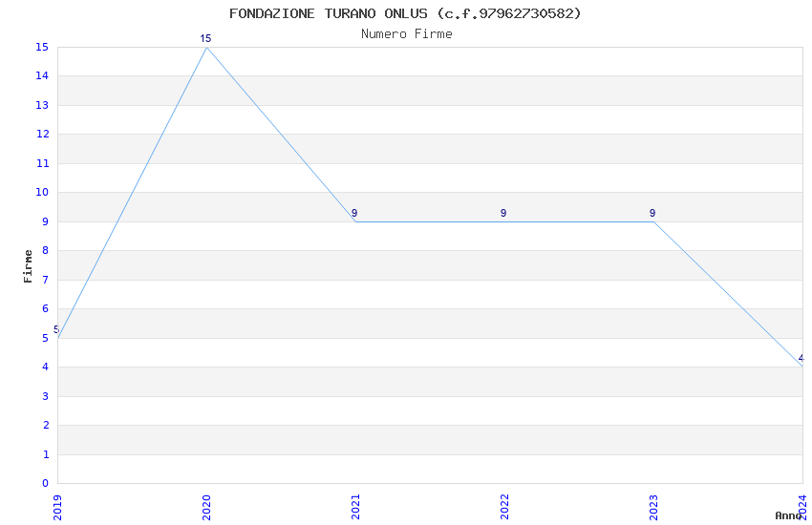Click the data point labeled 9 at 2022
The height and width of the screenshot is (525, 812).
[504, 221]
